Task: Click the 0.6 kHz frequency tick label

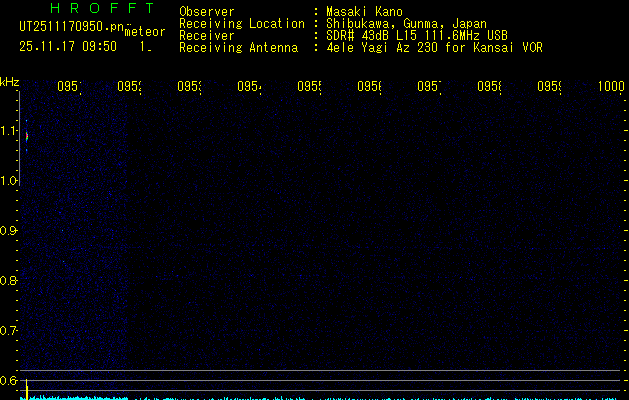Action: click(8, 380)
